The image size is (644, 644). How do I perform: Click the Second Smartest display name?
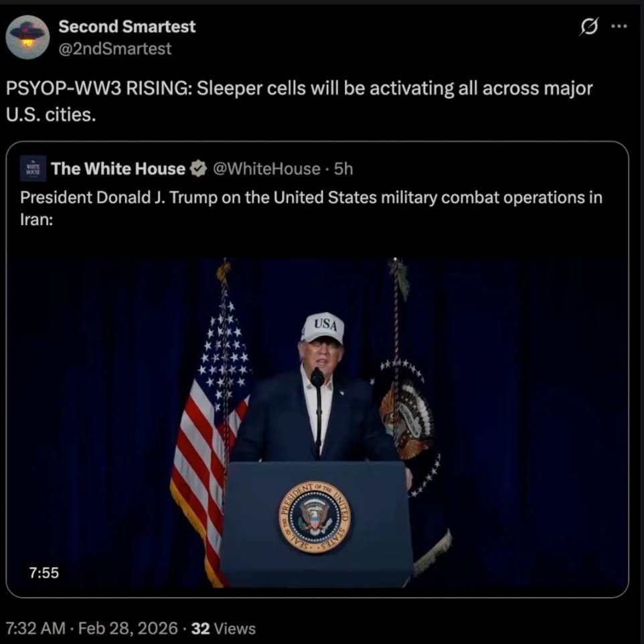127,27
